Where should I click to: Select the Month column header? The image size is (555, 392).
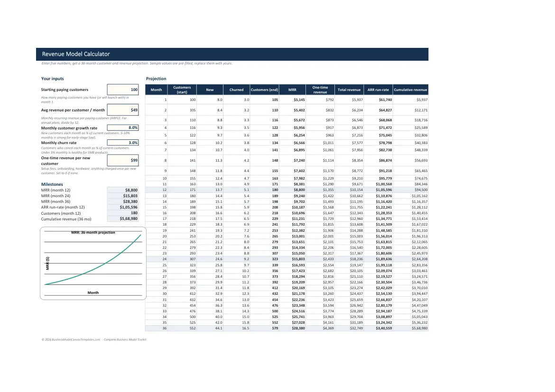pos(156,90)
